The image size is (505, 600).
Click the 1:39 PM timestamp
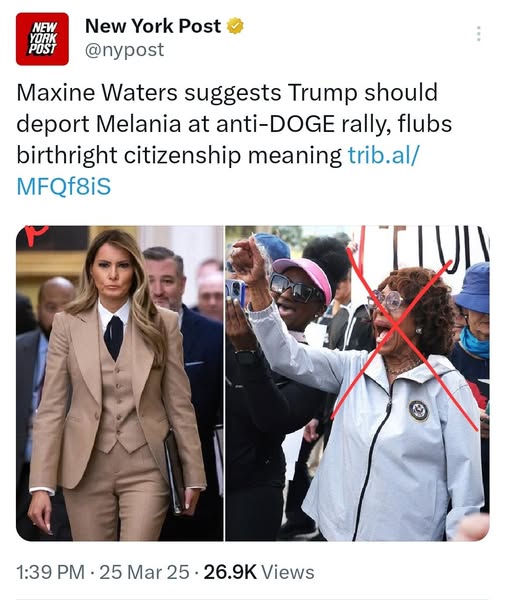tap(50, 572)
